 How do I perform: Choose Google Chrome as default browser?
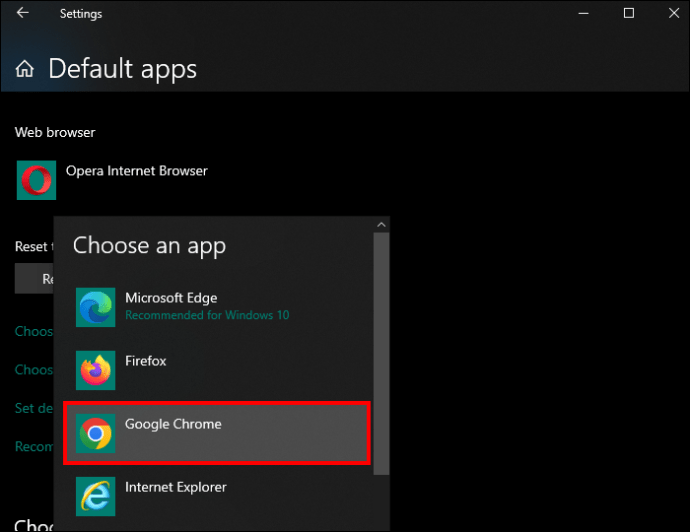[217, 433]
